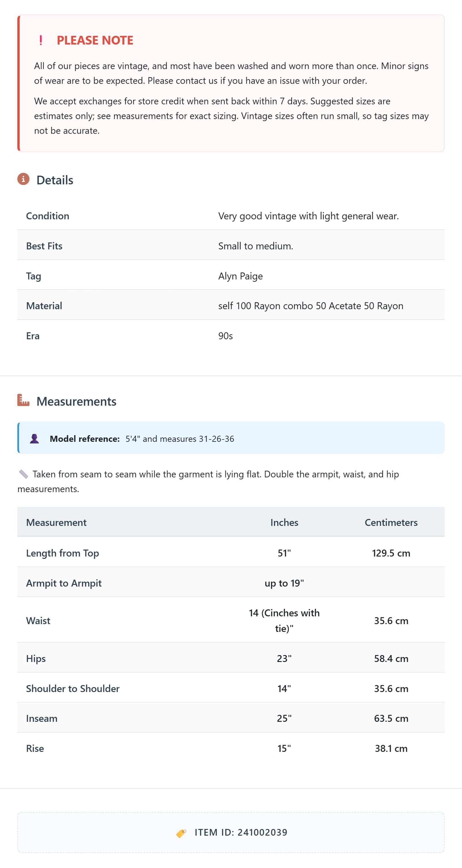Screen dimensions: 462x868
Task: Click the 129.5 cm length value
Action: click(391, 553)
